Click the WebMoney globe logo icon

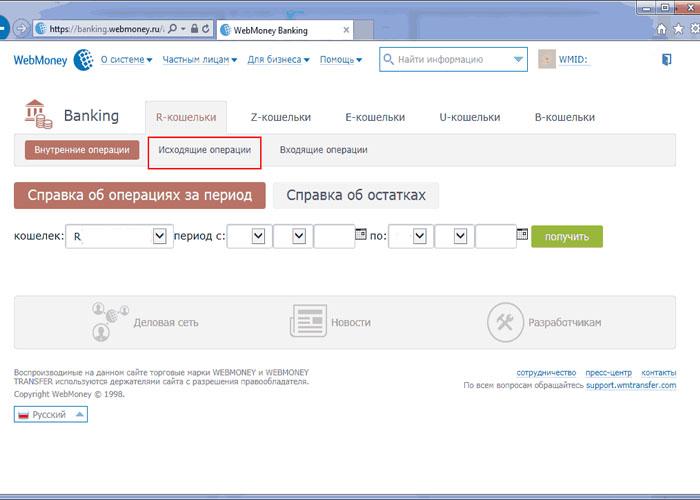(84, 60)
